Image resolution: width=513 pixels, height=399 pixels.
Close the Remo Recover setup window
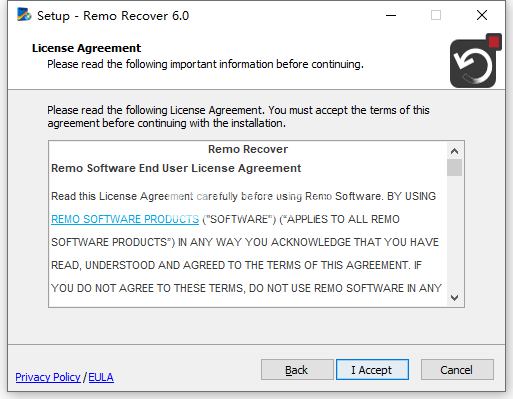(x=482, y=15)
